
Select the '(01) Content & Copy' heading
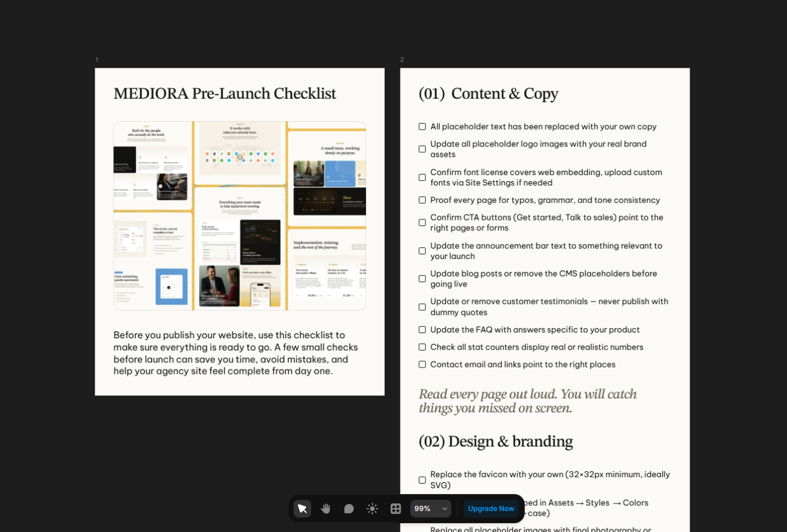[489, 94]
